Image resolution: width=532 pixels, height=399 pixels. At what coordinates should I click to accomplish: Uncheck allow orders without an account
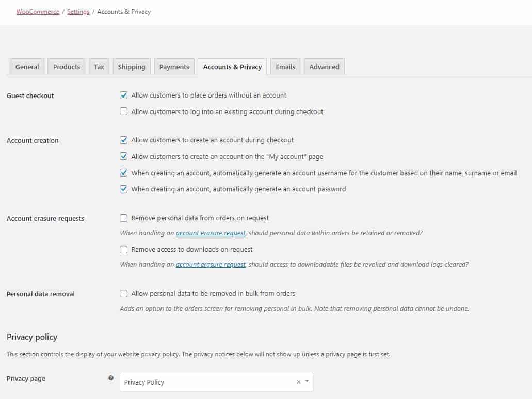click(x=123, y=95)
